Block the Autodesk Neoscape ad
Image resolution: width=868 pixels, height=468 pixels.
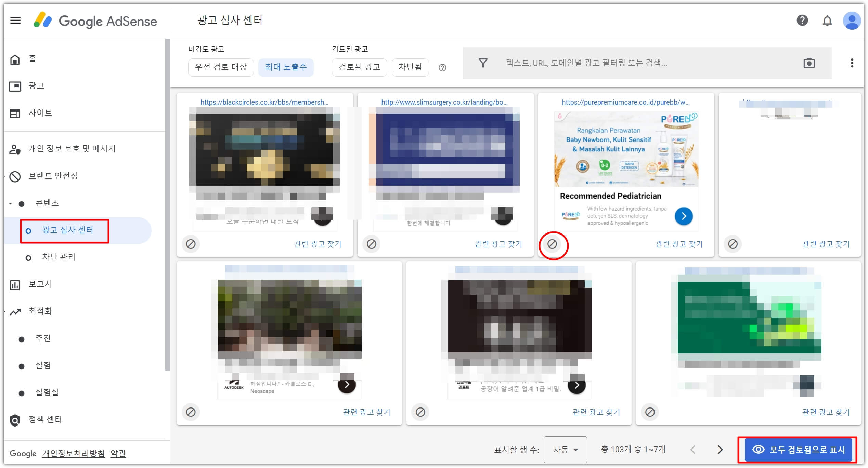(x=191, y=412)
